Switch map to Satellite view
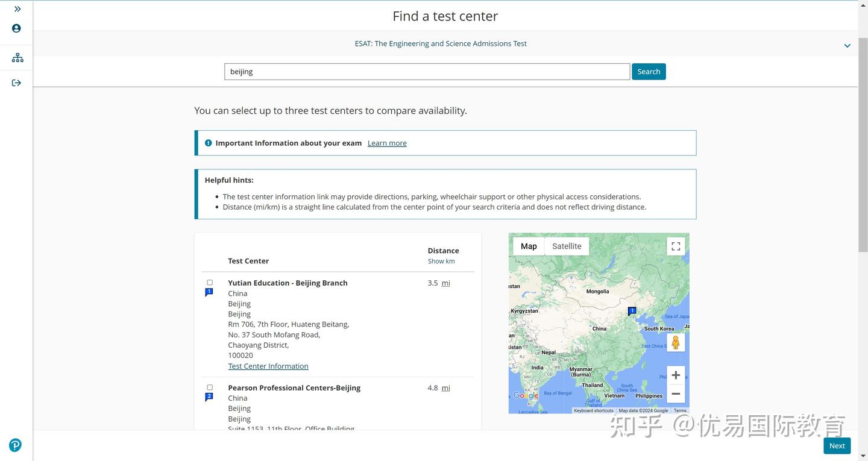 click(x=567, y=246)
